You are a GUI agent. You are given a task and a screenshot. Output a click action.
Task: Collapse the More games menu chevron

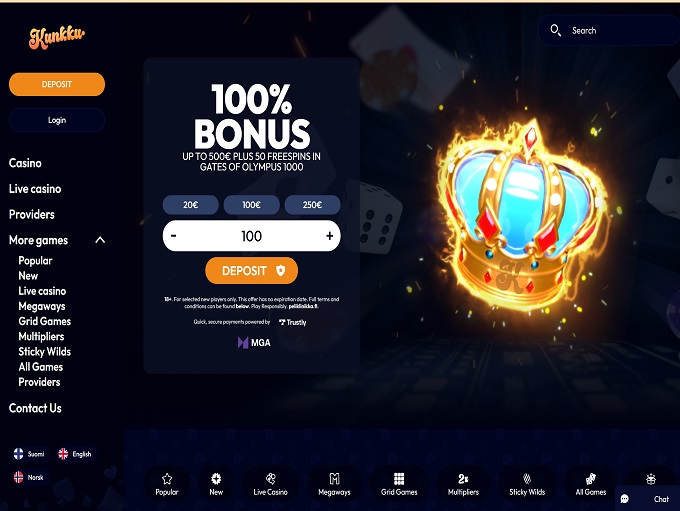100,240
